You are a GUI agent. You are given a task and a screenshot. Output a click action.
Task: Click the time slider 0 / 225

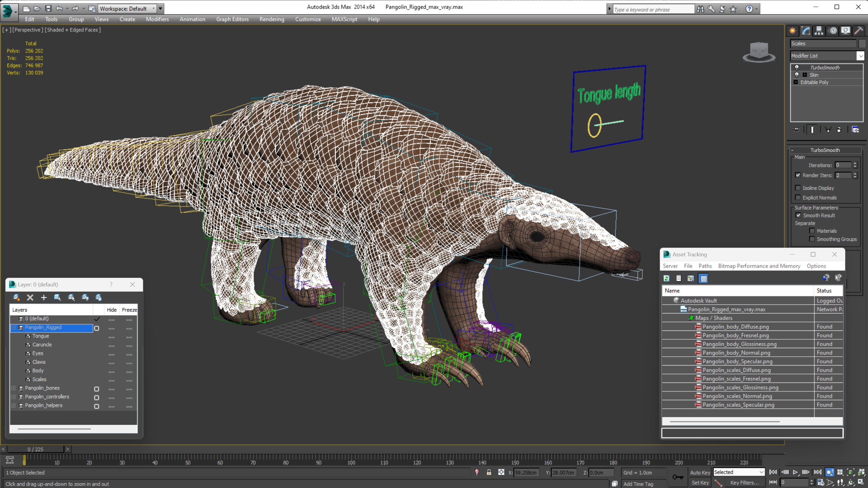(35, 449)
